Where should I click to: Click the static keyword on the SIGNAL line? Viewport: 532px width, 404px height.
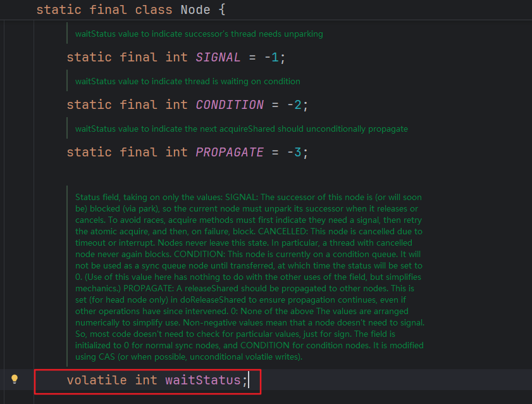[89, 57]
